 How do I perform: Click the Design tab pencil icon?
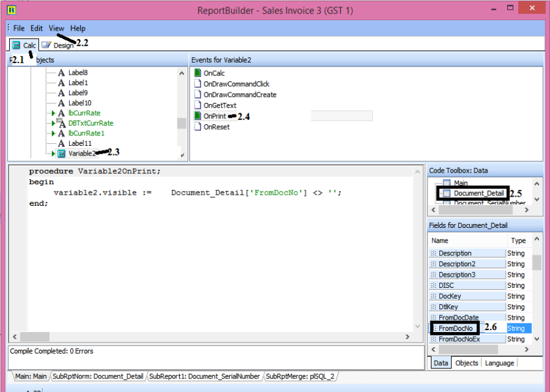(x=46, y=46)
